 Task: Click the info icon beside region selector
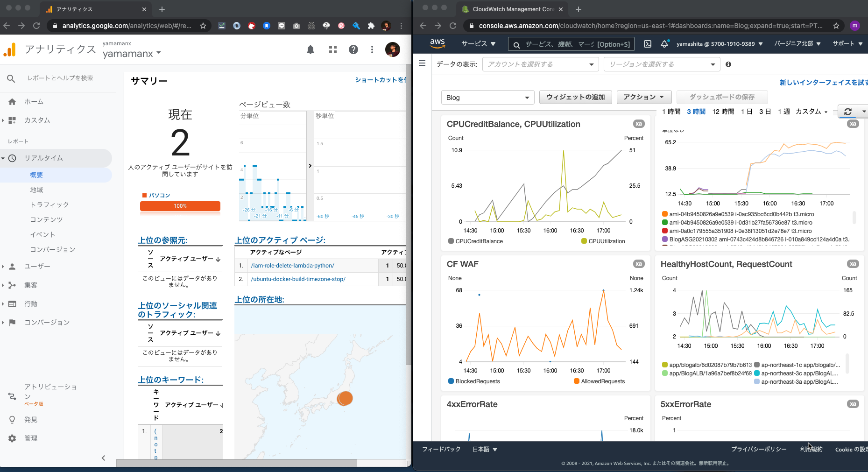(x=728, y=64)
